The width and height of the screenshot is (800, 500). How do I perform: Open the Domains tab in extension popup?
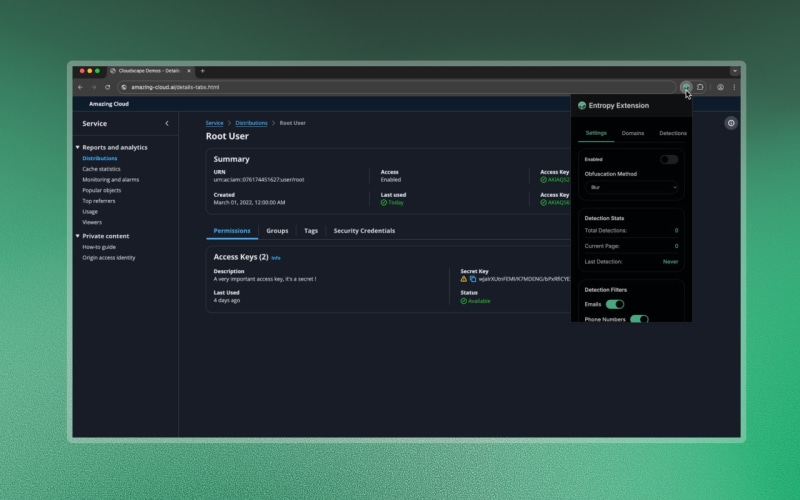pos(633,133)
